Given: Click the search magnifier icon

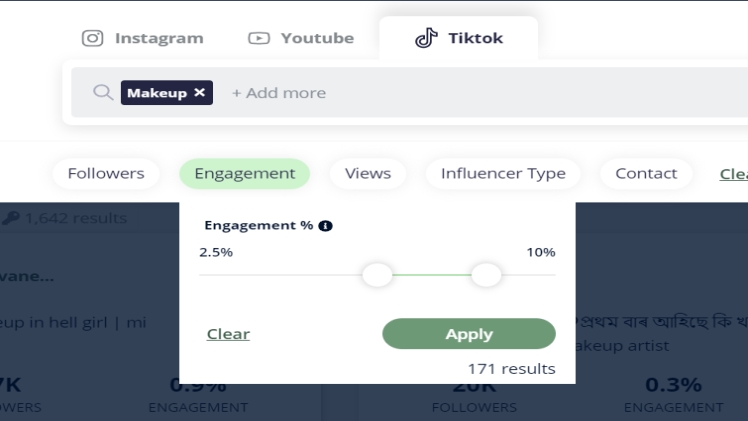Looking at the screenshot, I should click(102, 93).
